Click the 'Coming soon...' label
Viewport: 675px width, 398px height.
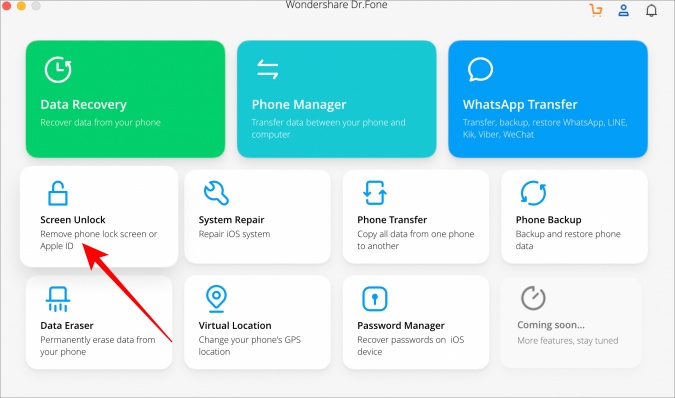(x=551, y=325)
